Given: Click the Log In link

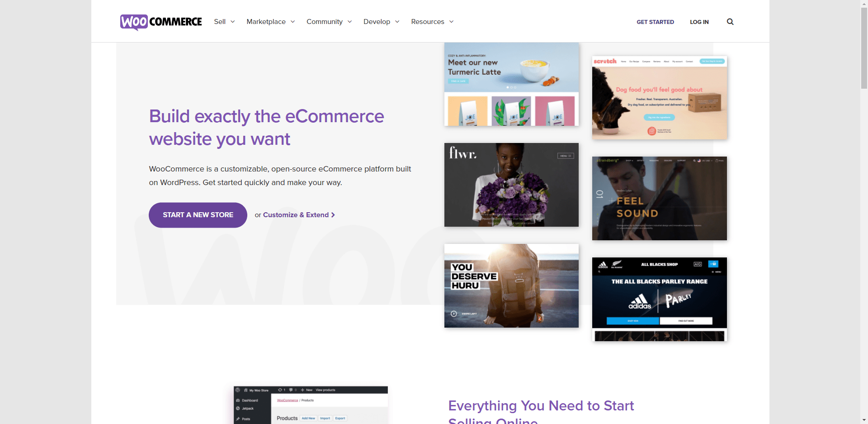Looking at the screenshot, I should (x=699, y=22).
